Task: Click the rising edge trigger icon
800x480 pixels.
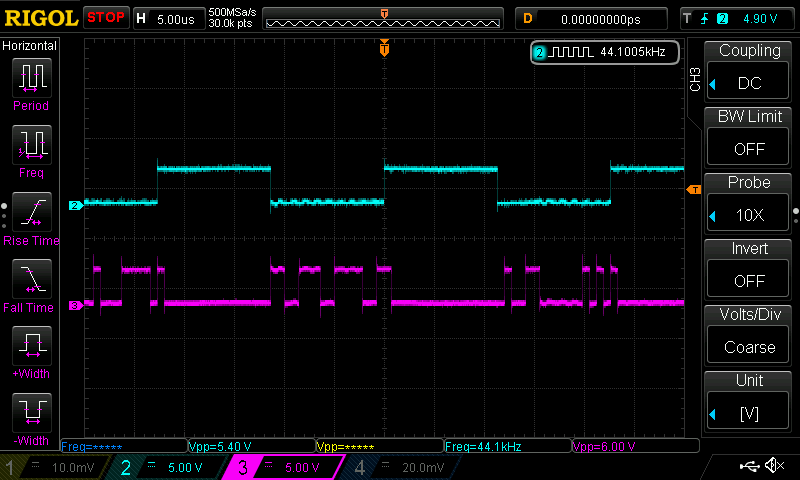Action: [705, 19]
